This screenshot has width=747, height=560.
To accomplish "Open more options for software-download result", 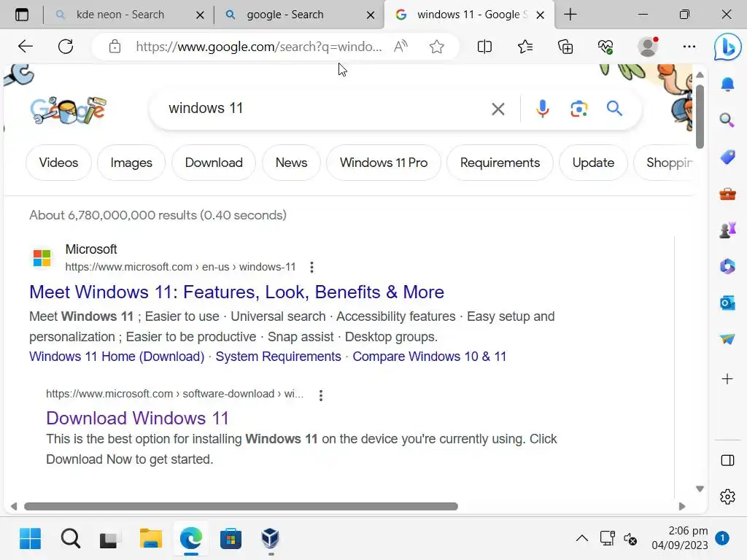I will click(x=321, y=395).
